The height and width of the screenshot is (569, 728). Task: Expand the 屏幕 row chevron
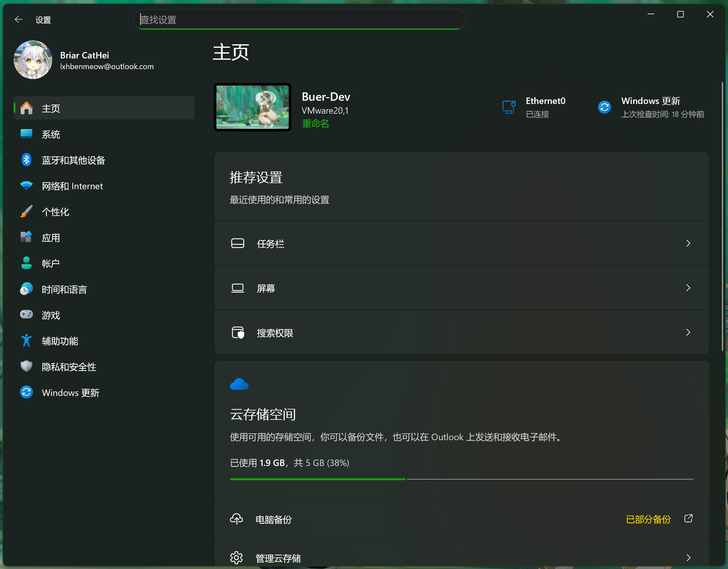pos(688,288)
